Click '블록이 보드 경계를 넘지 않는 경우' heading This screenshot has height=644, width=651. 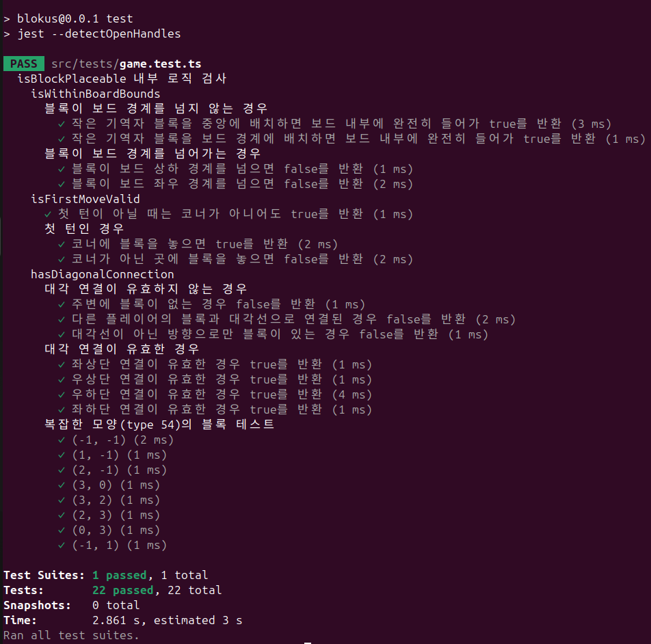coord(156,109)
